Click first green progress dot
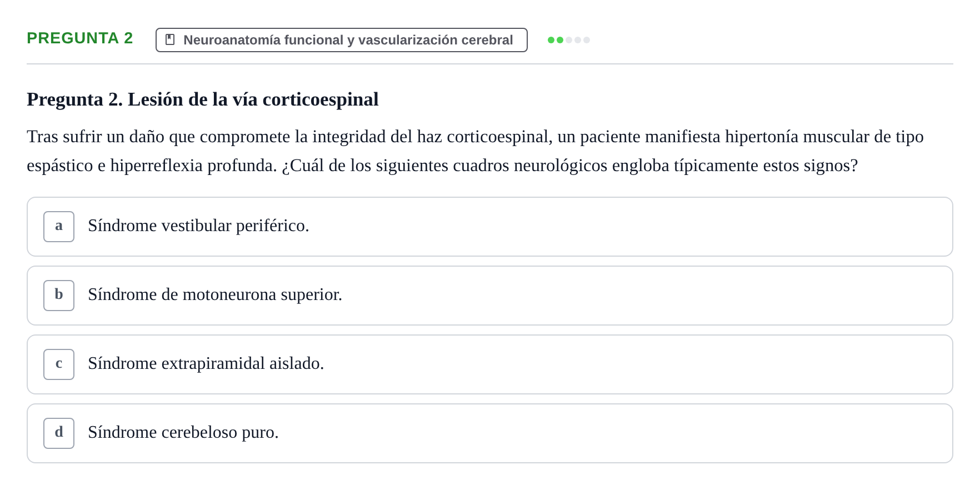 tap(551, 40)
